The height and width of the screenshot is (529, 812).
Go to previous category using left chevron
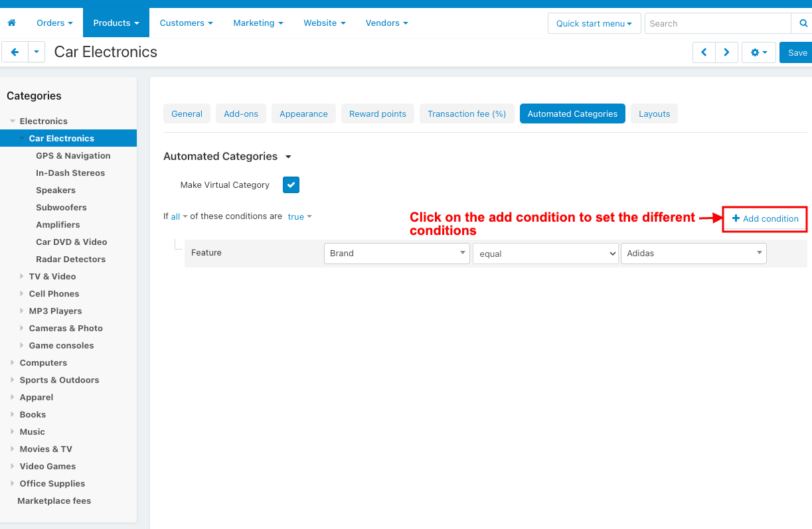[x=704, y=52]
